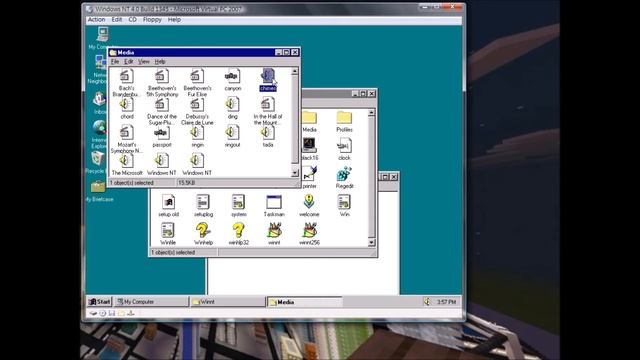
Task: Select the chord sound file
Action: 127,104
